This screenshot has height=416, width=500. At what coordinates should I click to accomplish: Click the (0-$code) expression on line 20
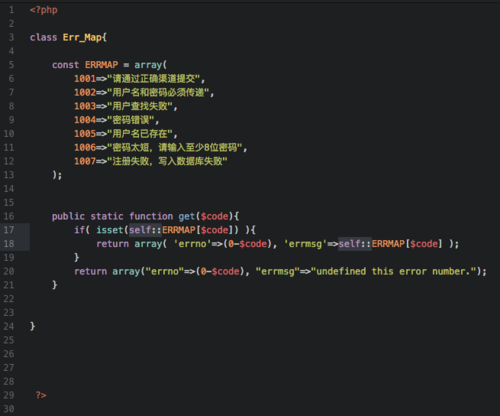click(220, 271)
